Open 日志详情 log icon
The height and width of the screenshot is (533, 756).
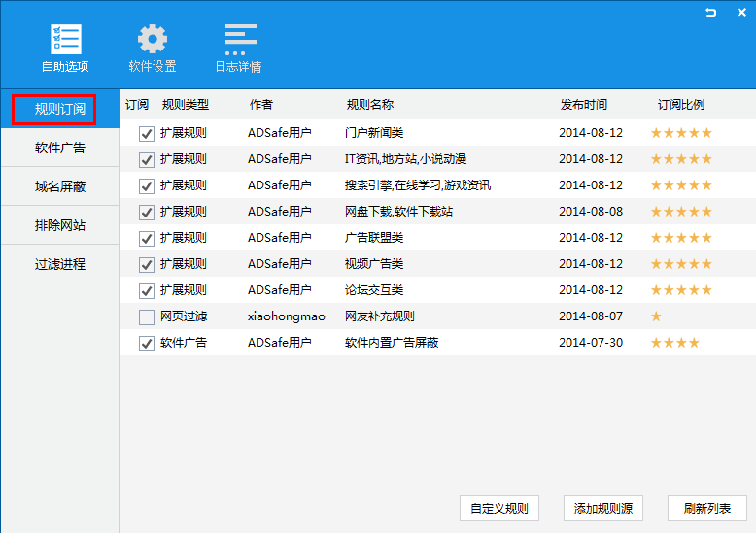[x=240, y=40]
